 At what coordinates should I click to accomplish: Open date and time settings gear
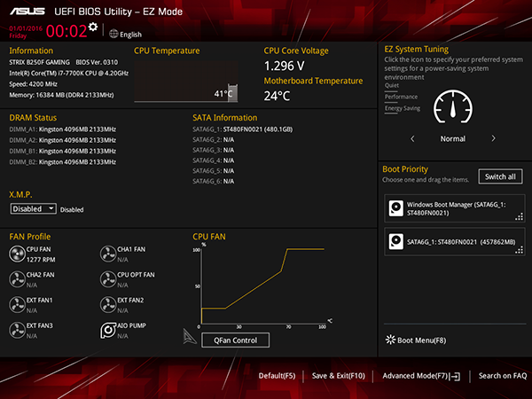pyautogui.click(x=92, y=27)
